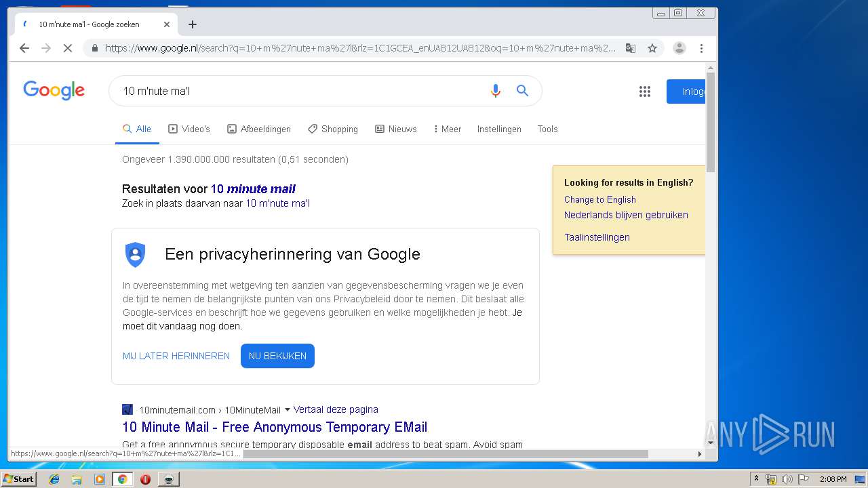
Task: Switch to Shopping results tab
Action: click(x=333, y=129)
